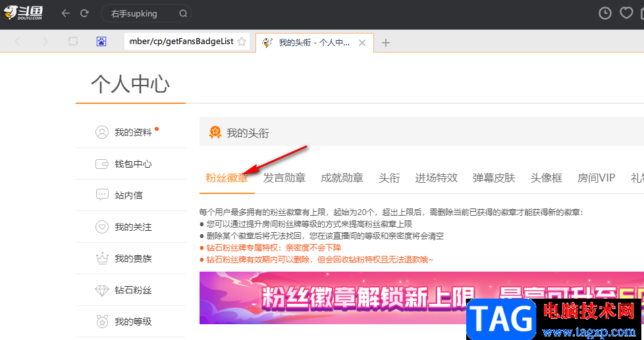The width and height of the screenshot is (644, 340).
Task: Open a new tab with plus button
Action: coord(385,43)
